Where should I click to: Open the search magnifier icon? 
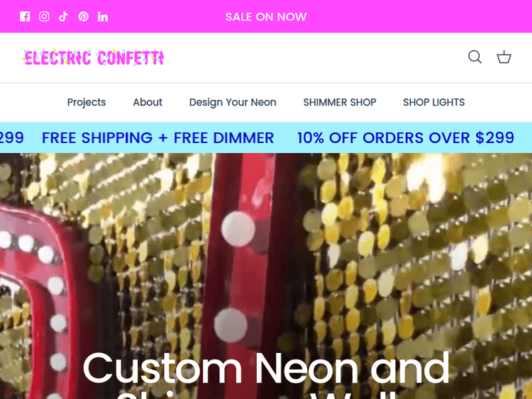[475, 57]
